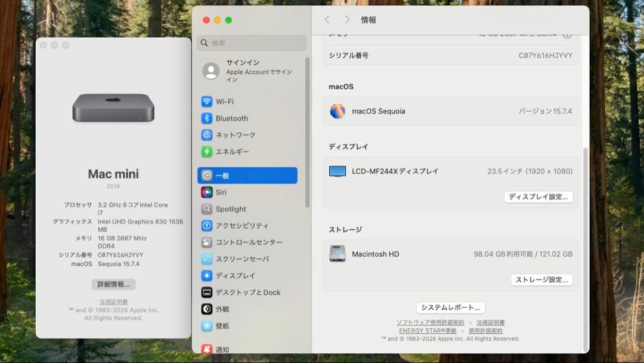Image resolution: width=644 pixels, height=363 pixels.
Task: Go back with the left chevron
Action: 327,20
